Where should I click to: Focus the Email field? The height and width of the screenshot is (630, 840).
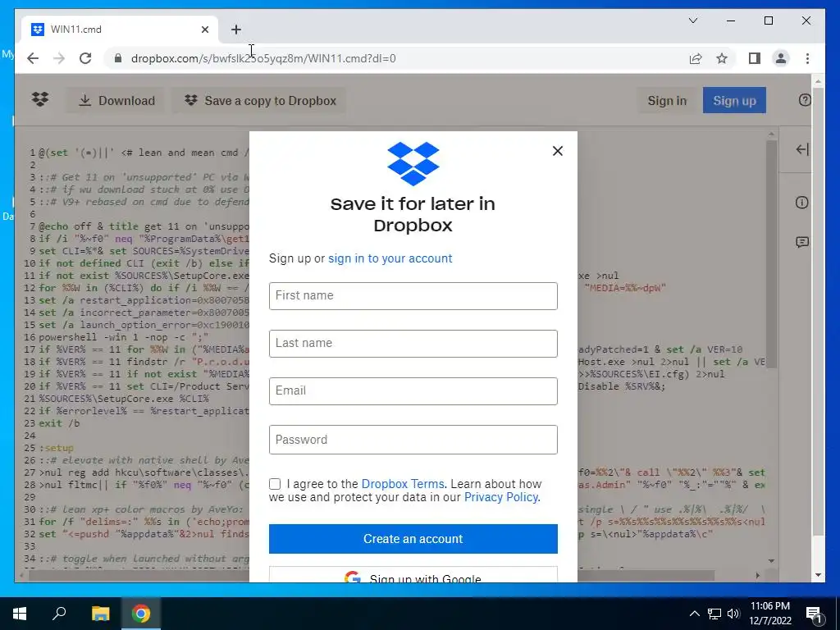pos(413,391)
